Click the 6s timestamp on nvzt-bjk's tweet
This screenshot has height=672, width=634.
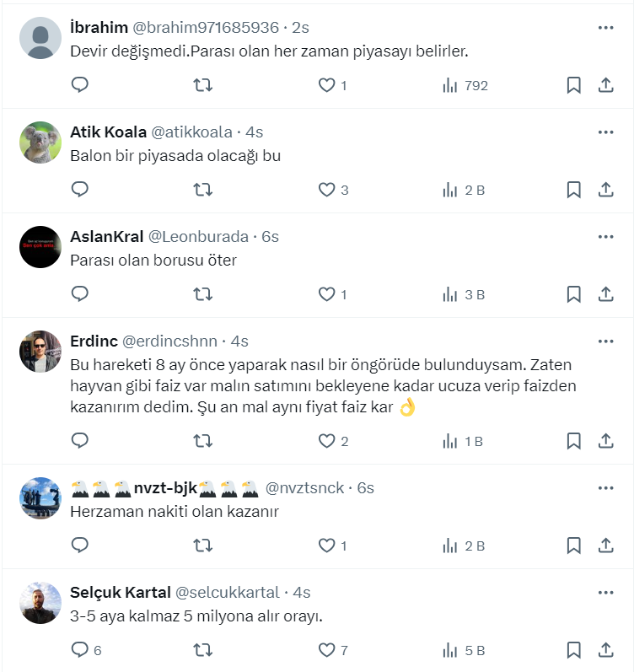[x=365, y=488]
